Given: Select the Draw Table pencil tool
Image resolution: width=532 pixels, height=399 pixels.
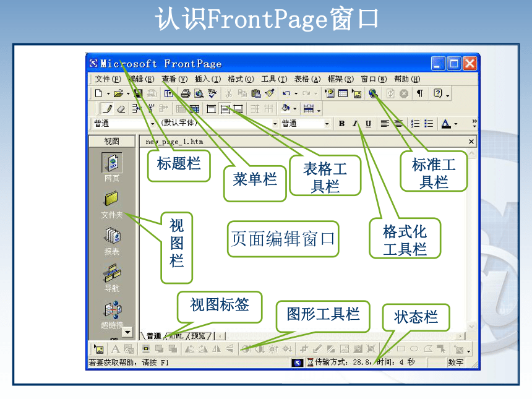Looking at the screenshot, I should tap(108, 109).
